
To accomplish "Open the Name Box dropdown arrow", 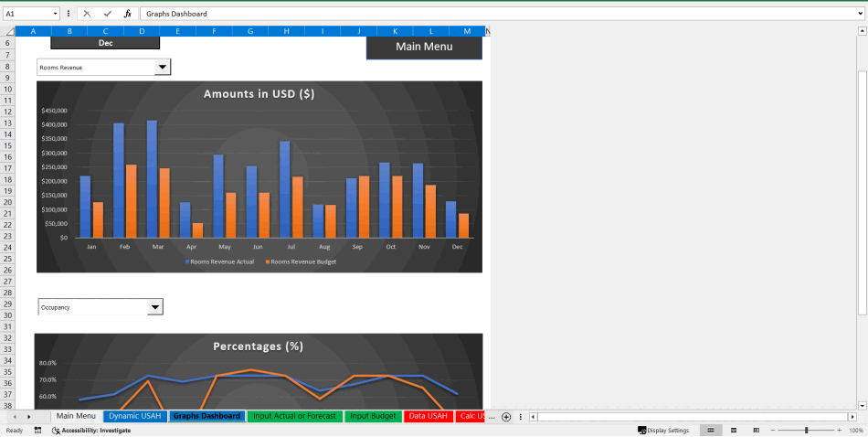I will 56,14.
